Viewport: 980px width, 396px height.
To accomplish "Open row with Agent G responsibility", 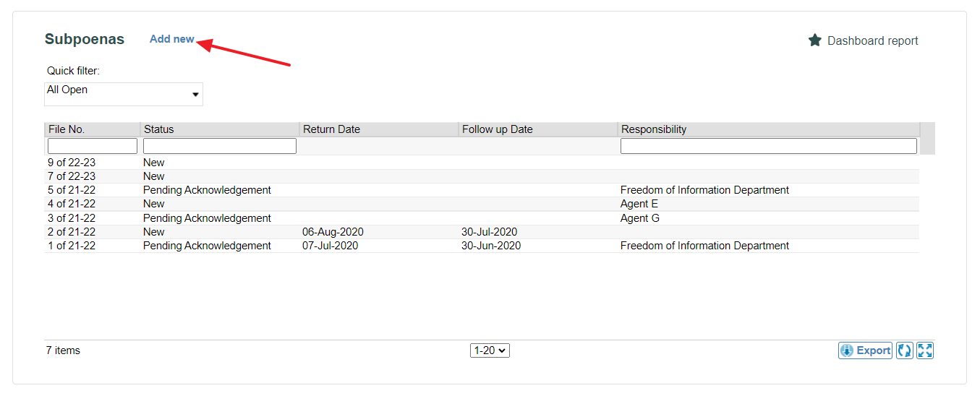I will pyautogui.click(x=482, y=218).
